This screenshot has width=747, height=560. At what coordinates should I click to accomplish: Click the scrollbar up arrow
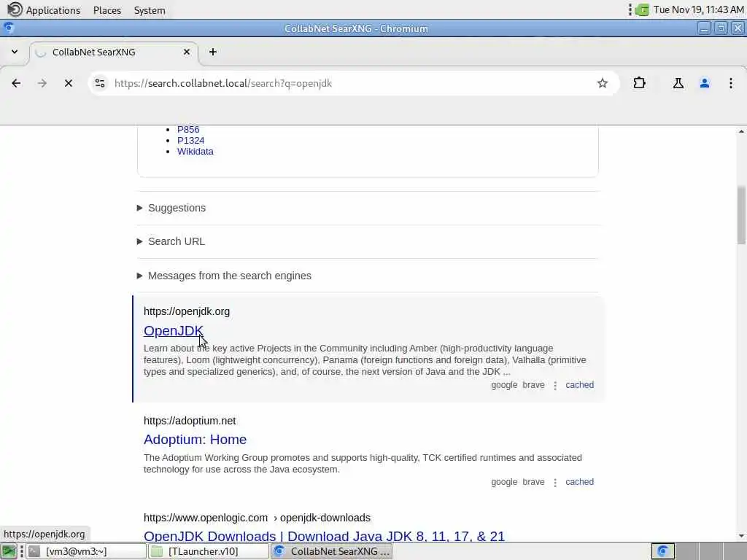741,131
